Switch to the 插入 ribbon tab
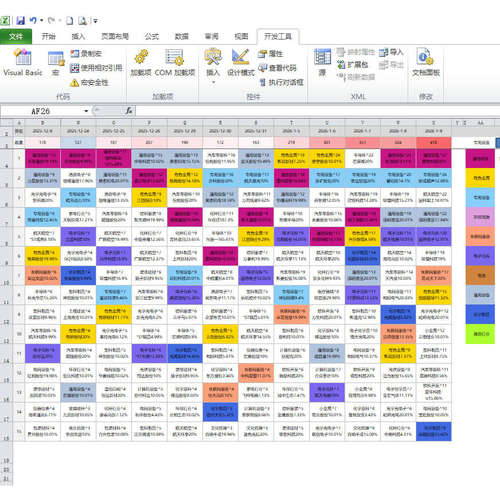This screenshot has height=500, width=500. [x=78, y=36]
